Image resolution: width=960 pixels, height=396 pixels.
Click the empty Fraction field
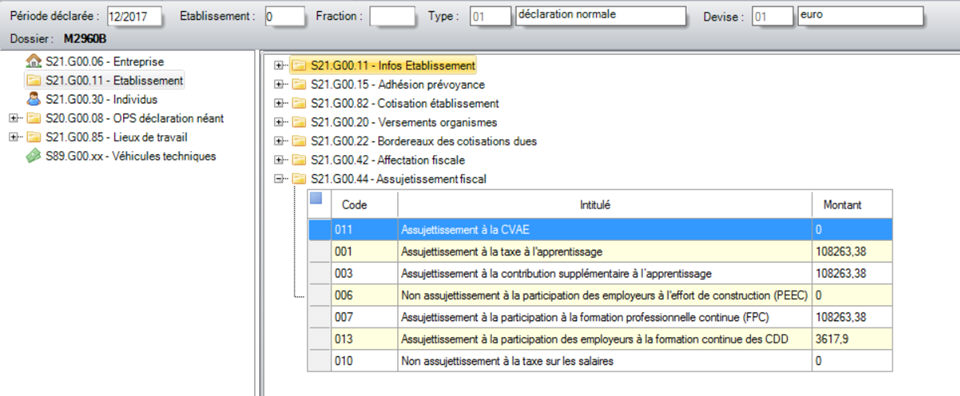(x=392, y=17)
